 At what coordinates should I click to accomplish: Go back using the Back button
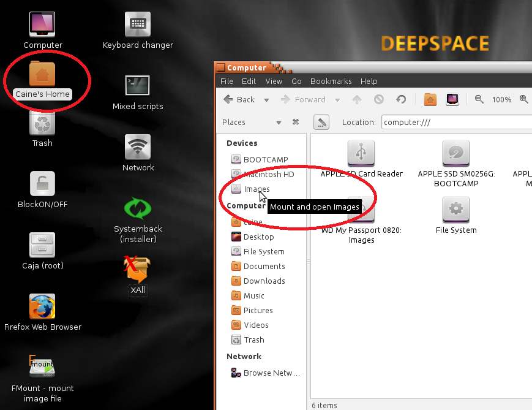239,99
